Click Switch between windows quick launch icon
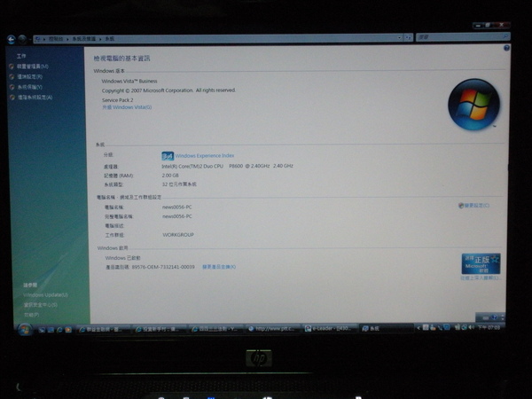This screenshot has width=532, height=399. coord(51,330)
